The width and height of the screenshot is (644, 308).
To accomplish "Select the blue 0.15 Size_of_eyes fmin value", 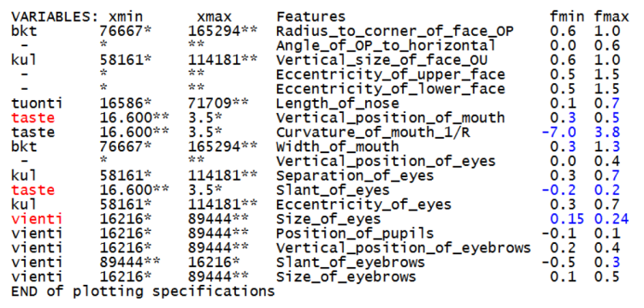I will tap(567, 219).
